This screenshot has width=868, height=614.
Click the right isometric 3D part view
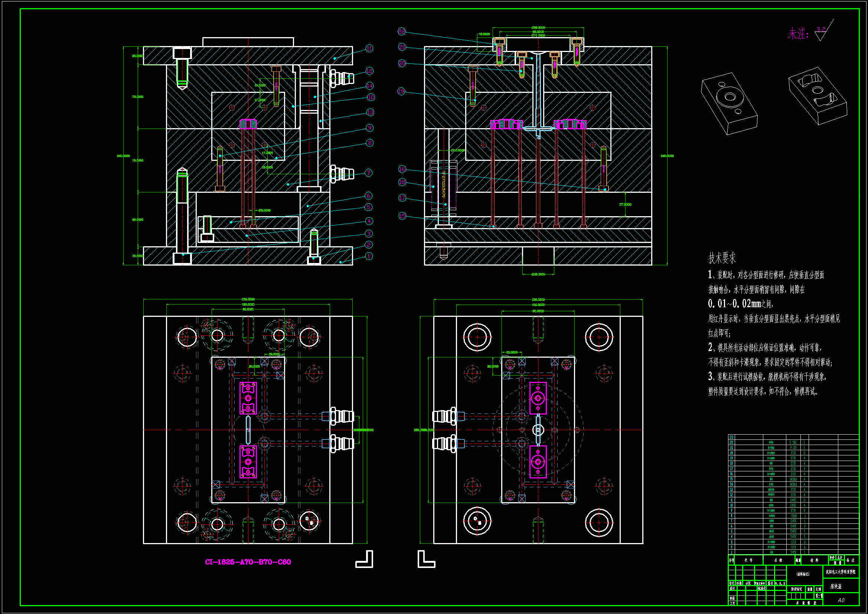[818, 96]
